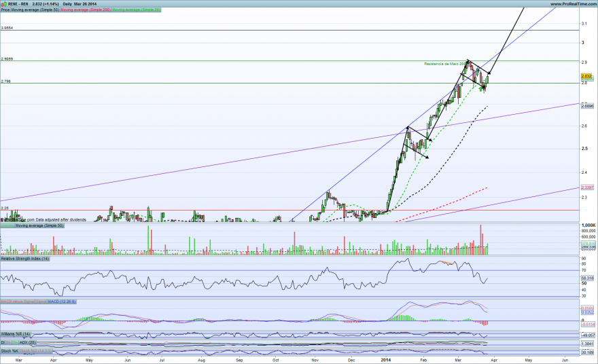Click the Mar 26 2014 date in header
The height and width of the screenshot is (364, 598).
(85, 4)
